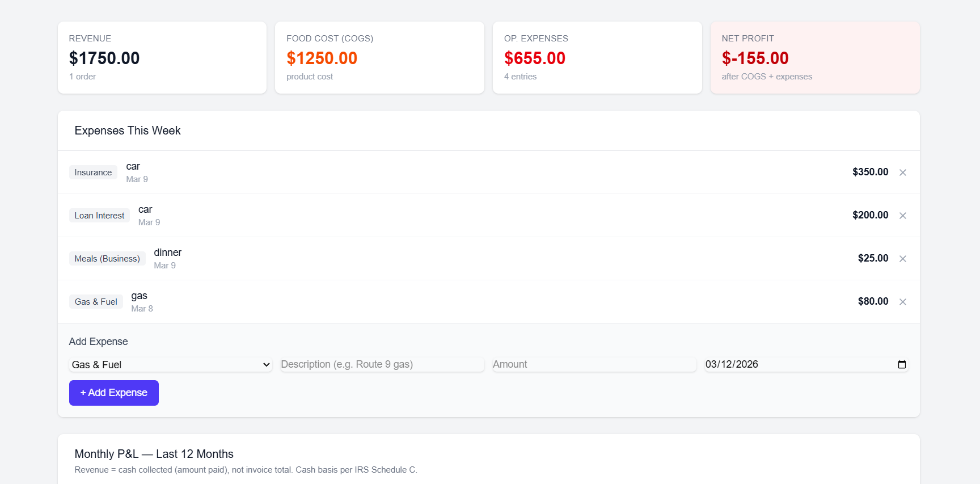The width and height of the screenshot is (980, 484).
Task: Delete the car Insurance expense
Action: tap(902, 172)
